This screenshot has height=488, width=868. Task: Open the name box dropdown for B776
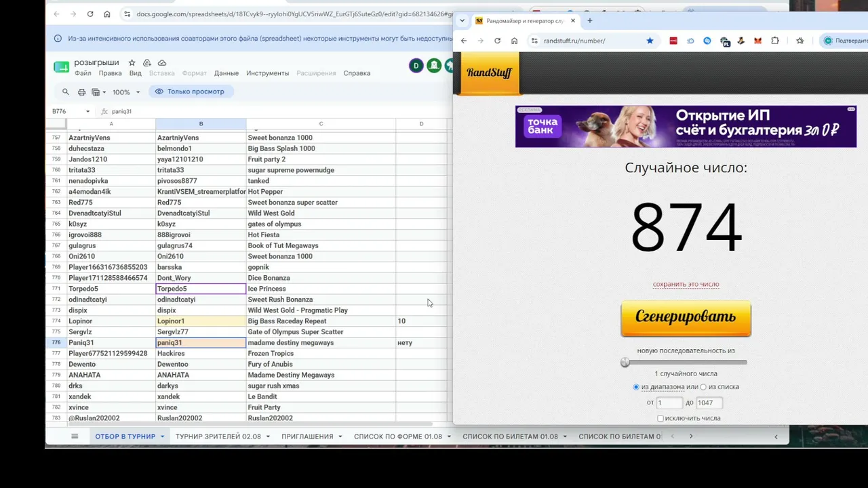click(87, 111)
